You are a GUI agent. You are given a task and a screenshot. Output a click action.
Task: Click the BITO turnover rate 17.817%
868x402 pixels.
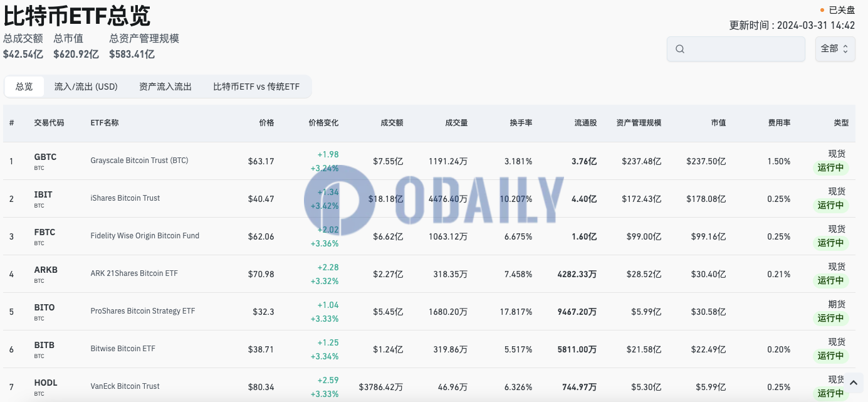tap(516, 312)
